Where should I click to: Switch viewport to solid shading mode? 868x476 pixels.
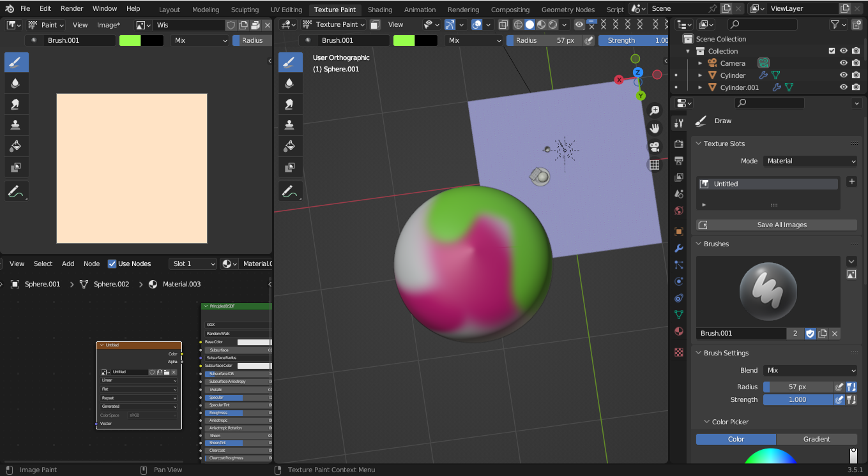pyautogui.click(x=529, y=24)
